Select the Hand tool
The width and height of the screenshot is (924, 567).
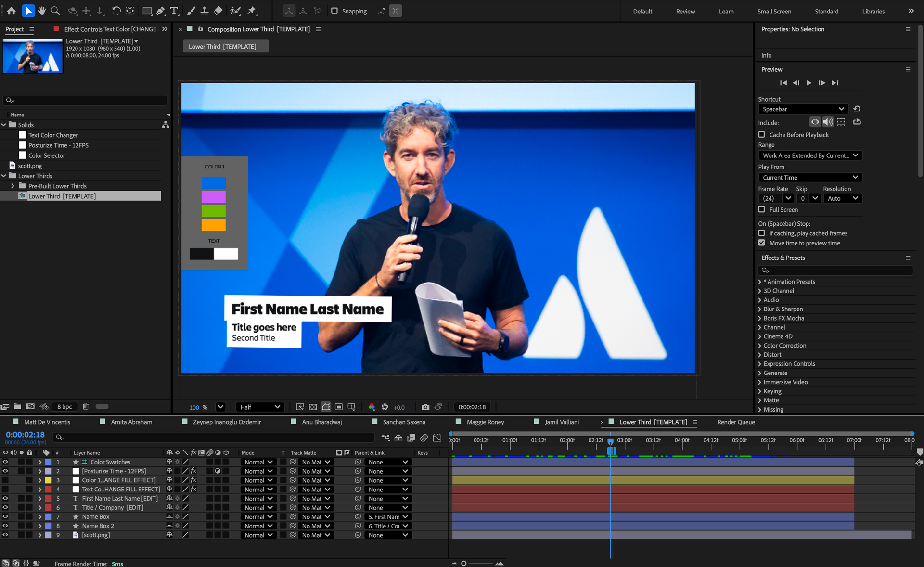tap(42, 11)
